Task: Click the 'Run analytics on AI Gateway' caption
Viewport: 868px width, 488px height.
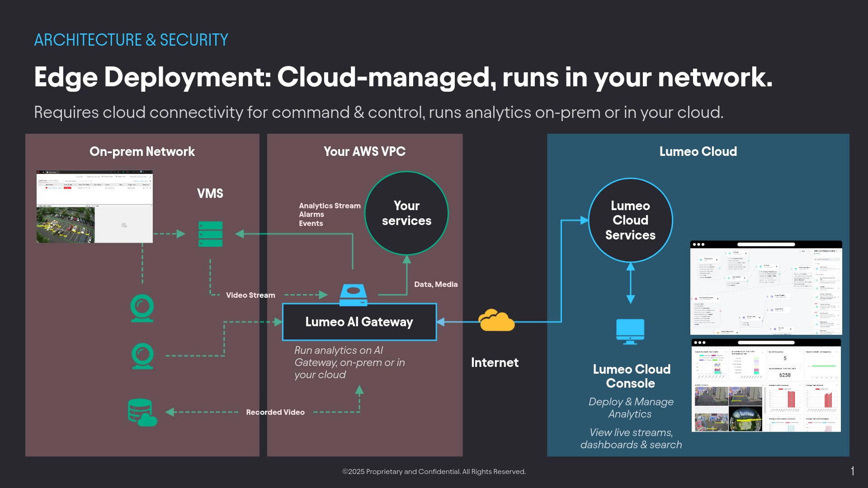Action: (349, 362)
